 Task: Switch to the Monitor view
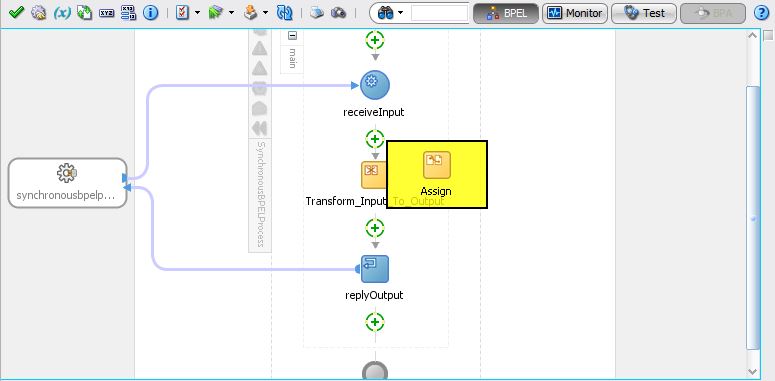click(575, 13)
